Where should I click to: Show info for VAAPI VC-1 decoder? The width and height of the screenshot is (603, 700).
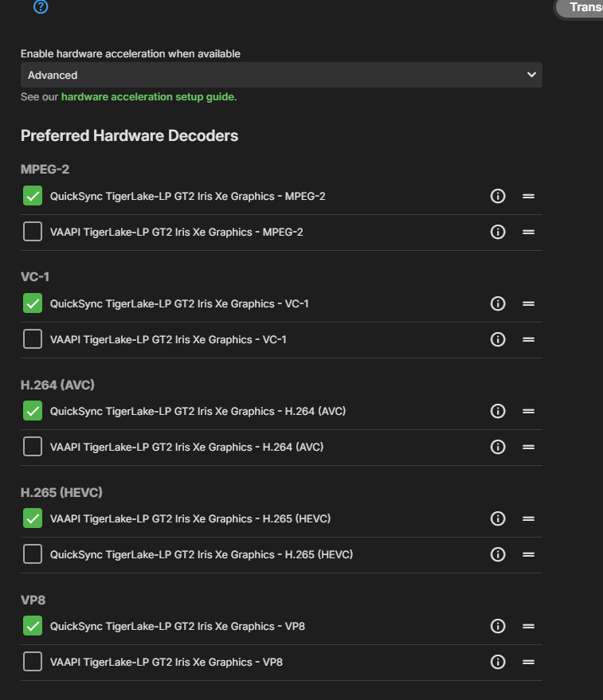click(x=498, y=339)
